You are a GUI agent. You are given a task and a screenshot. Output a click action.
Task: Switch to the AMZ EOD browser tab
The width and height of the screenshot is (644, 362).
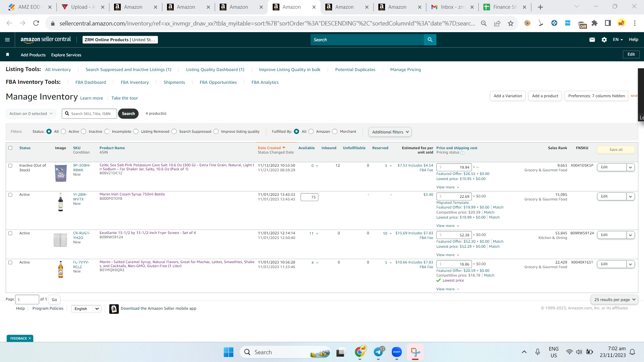(x=29, y=7)
